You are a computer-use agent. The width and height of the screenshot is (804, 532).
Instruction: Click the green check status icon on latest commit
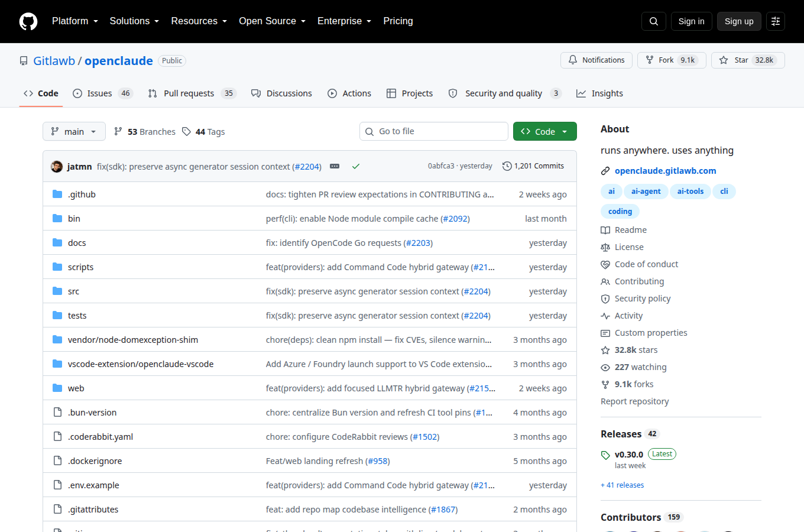click(x=356, y=166)
